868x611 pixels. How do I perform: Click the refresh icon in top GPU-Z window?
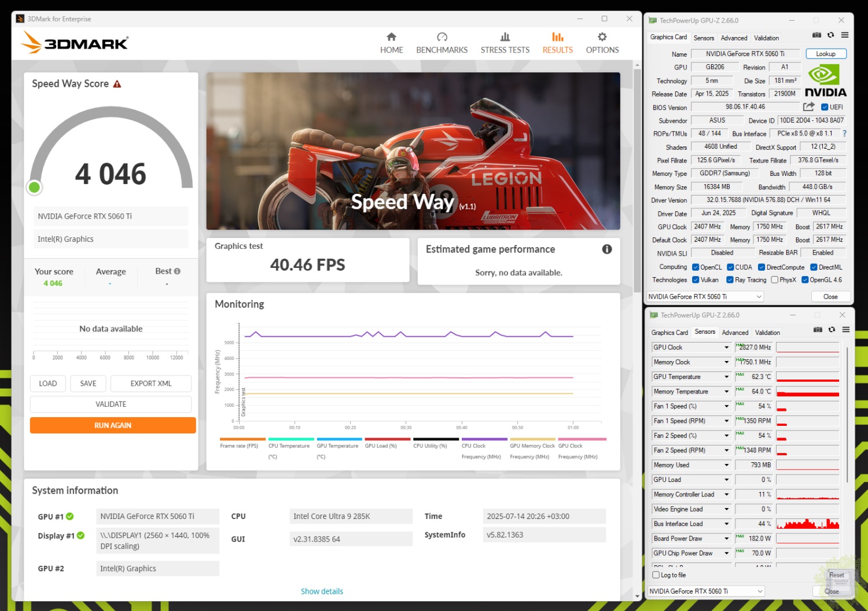click(x=831, y=35)
